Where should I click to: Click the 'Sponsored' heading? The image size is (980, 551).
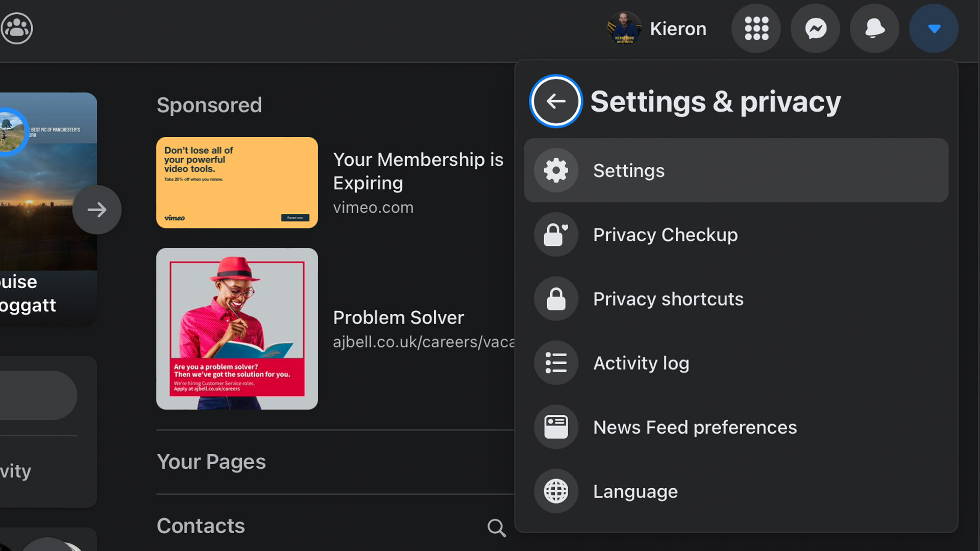pyautogui.click(x=209, y=105)
